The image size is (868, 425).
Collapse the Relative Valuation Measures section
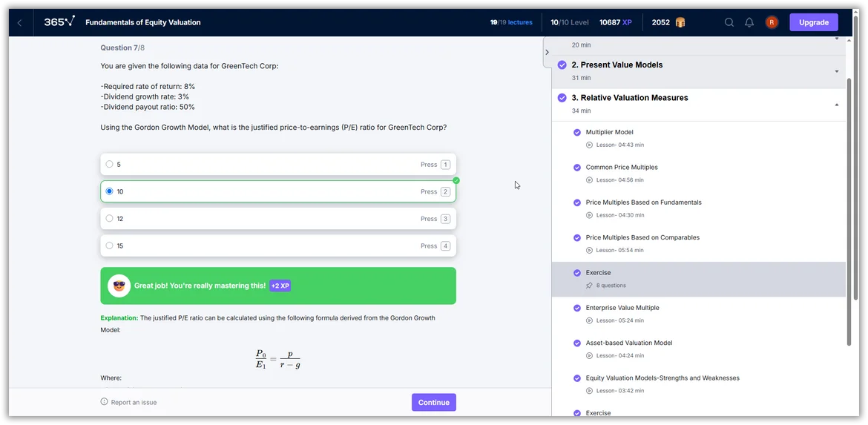click(x=837, y=105)
